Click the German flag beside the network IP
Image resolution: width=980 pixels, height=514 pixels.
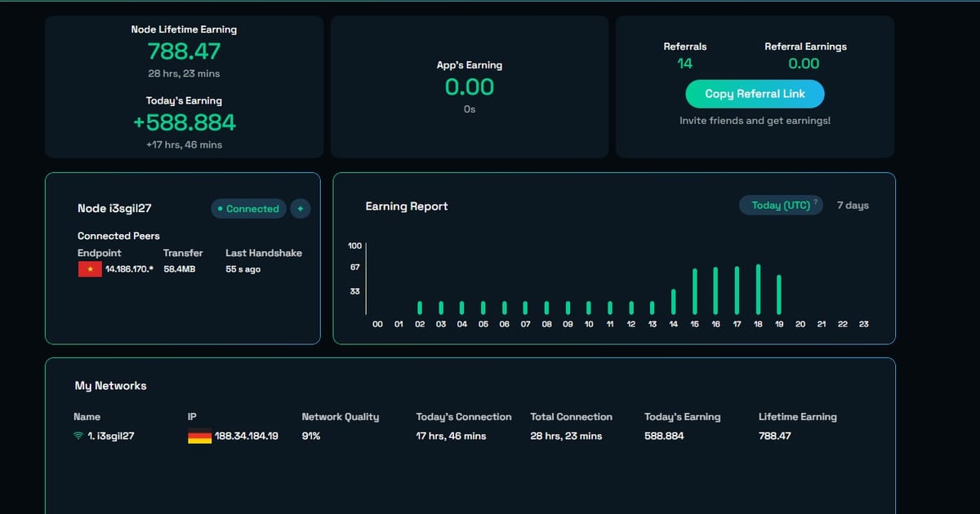click(199, 436)
